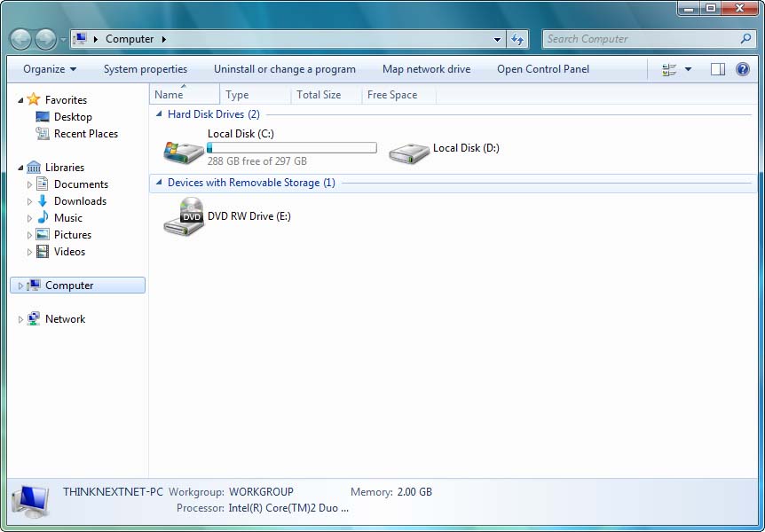This screenshot has height=532, width=765.
Task: Click Map network drive
Action: [x=426, y=69]
